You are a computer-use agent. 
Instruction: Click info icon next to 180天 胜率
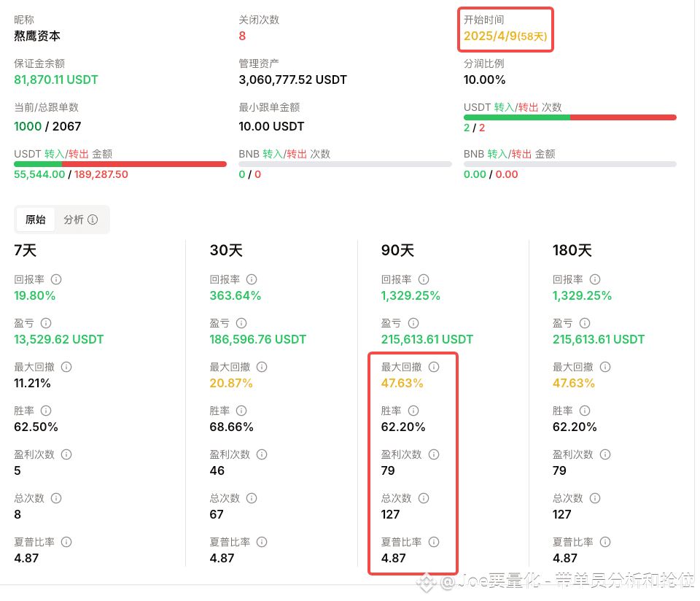[x=585, y=411]
